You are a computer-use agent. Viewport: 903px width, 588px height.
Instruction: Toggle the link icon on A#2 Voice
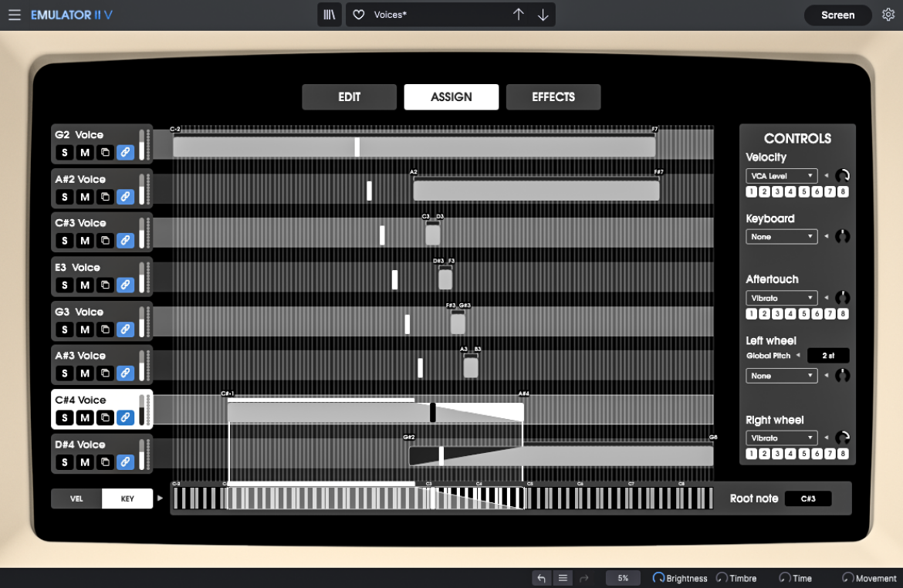tap(126, 197)
